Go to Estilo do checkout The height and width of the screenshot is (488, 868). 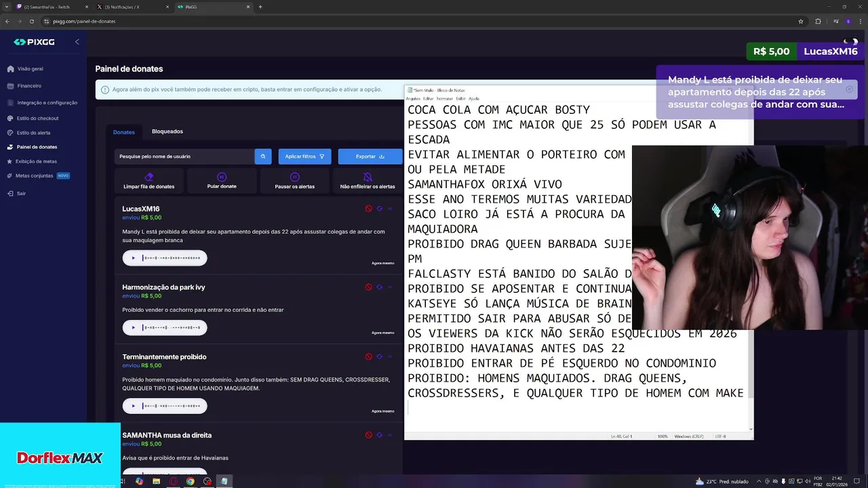(x=33, y=118)
